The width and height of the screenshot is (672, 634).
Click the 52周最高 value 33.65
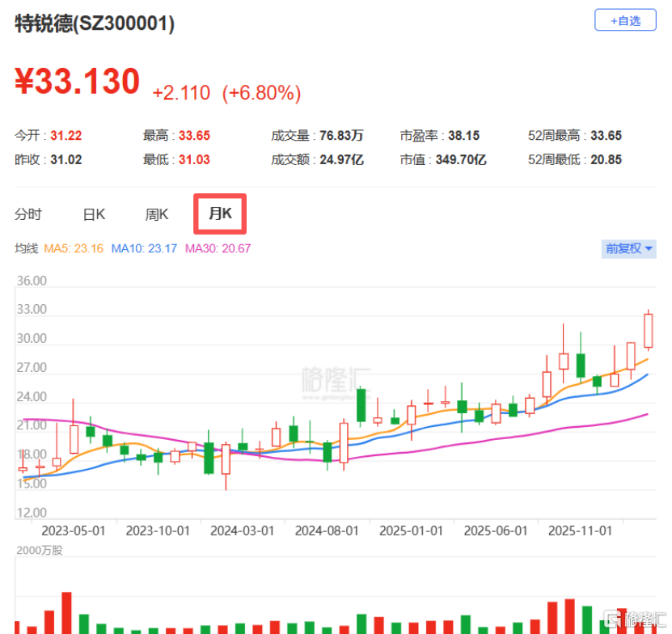pos(606,136)
